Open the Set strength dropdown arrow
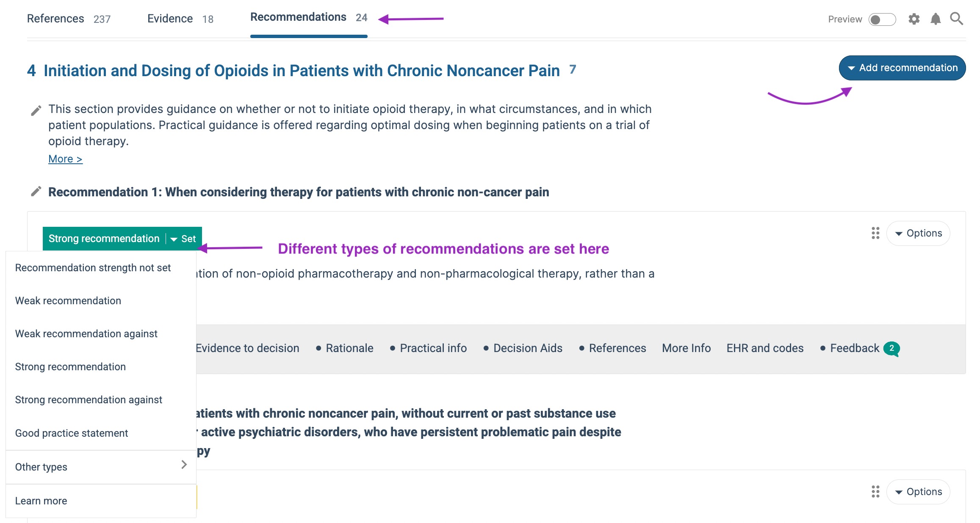The height and width of the screenshot is (523, 980). pos(183,239)
